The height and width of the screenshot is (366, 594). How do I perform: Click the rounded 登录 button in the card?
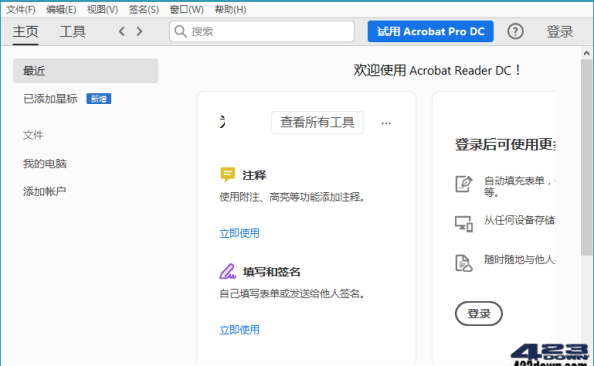coord(479,314)
